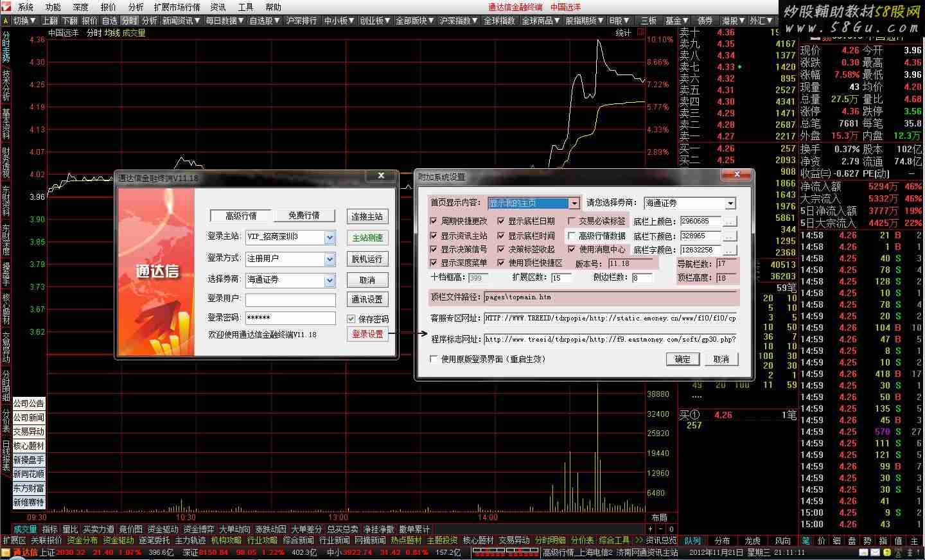The width and height of the screenshot is (925, 560).
Task: Click 连接主站 button
Action: pos(367,216)
